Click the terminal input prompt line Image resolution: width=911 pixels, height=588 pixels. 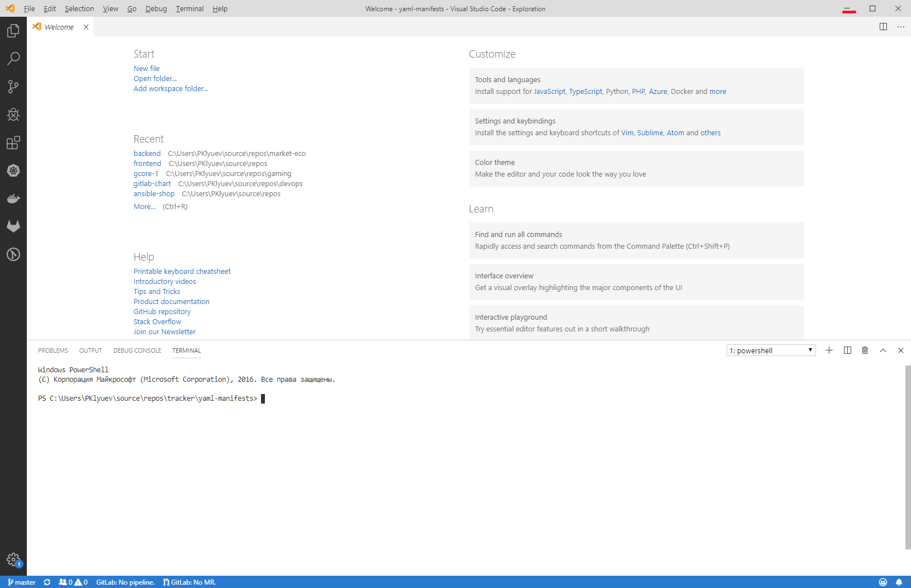pos(263,399)
